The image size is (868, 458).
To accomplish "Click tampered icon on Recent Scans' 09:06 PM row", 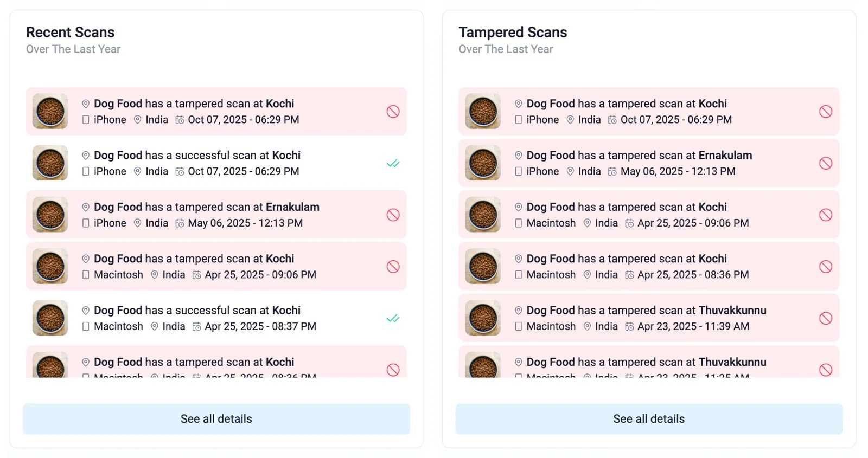I will coord(393,267).
